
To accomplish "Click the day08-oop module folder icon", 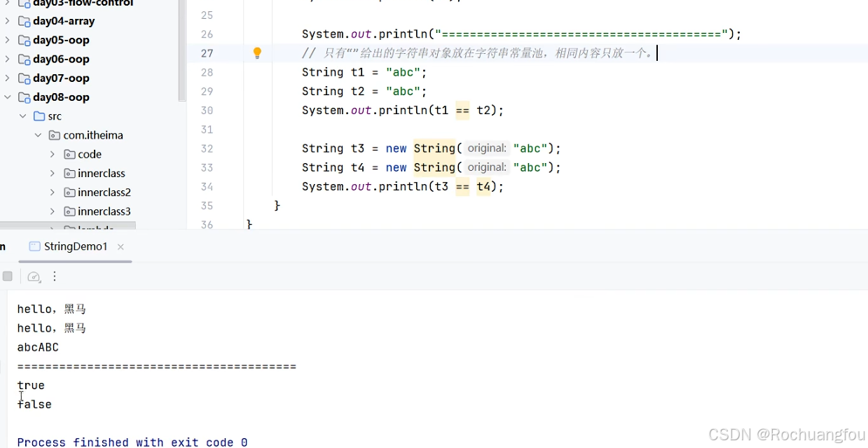I will pos(24,97).
